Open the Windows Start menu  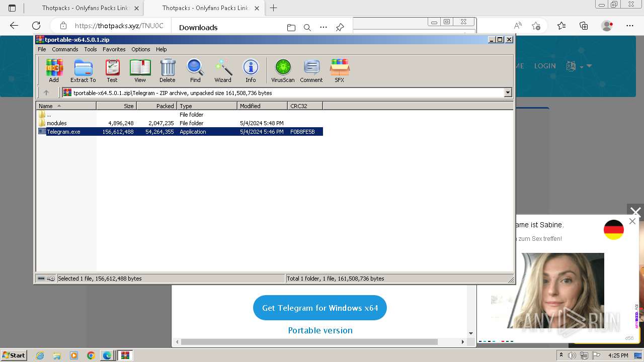coord(14,355)
